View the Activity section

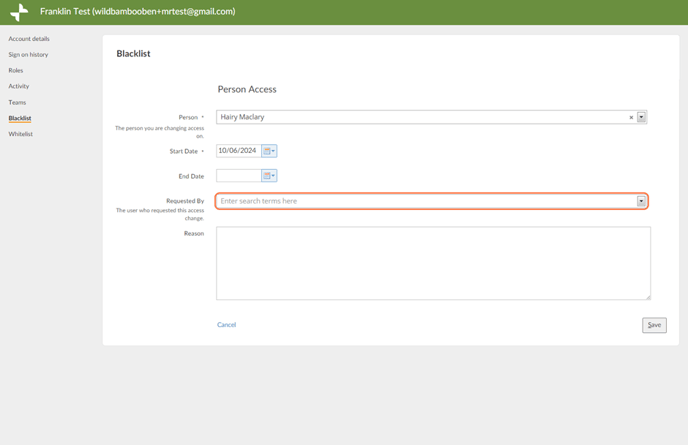[19, 86]
